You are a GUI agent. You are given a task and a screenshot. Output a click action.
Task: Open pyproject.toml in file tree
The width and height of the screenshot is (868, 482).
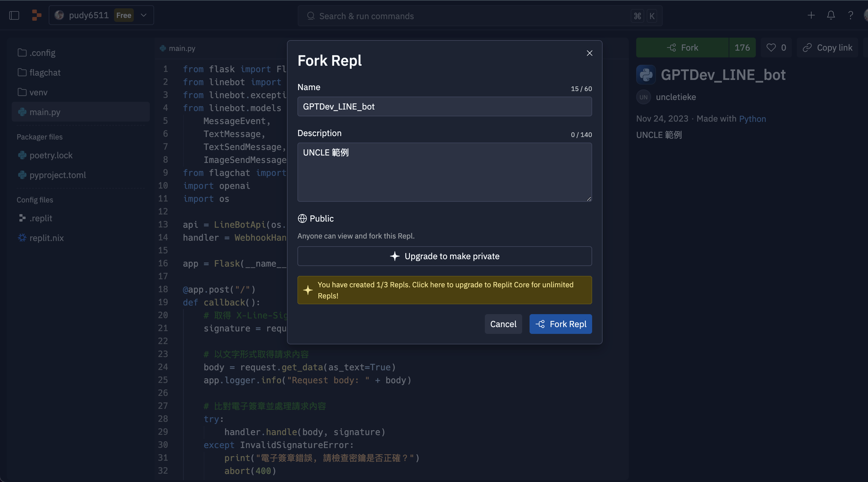click(x=58, y=175)
